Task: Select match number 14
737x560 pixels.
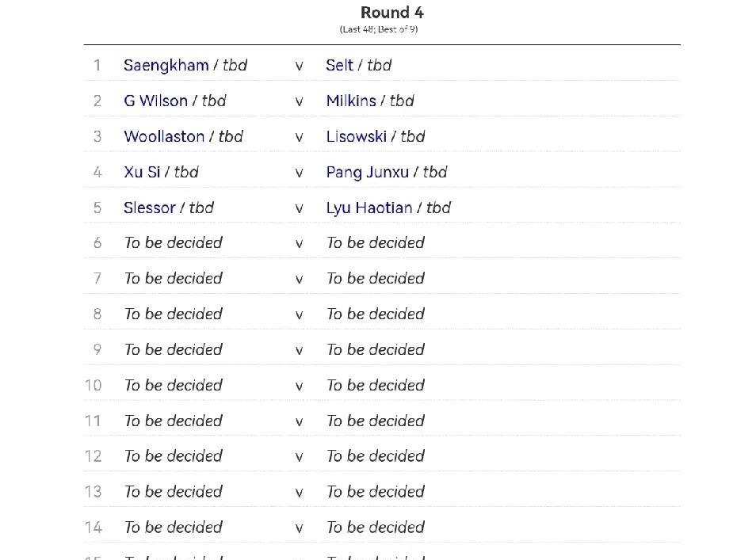Action: 94,528
